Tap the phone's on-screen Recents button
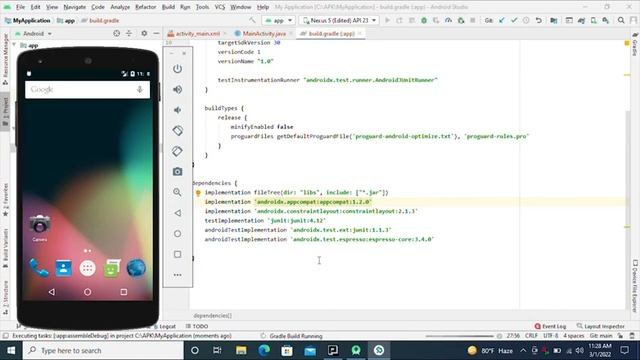Screen dimensions: 640x360 pos(124,292)
